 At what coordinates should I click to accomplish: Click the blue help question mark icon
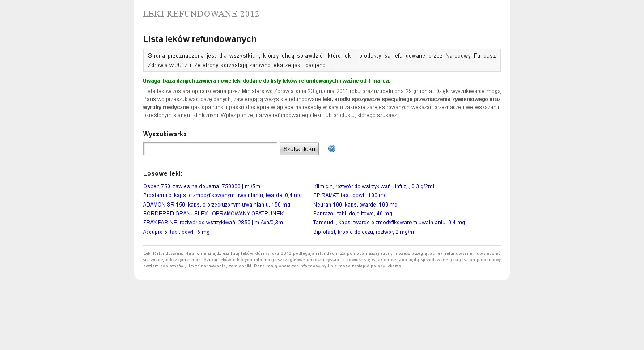pyautogui.click(x=332, y=149)
